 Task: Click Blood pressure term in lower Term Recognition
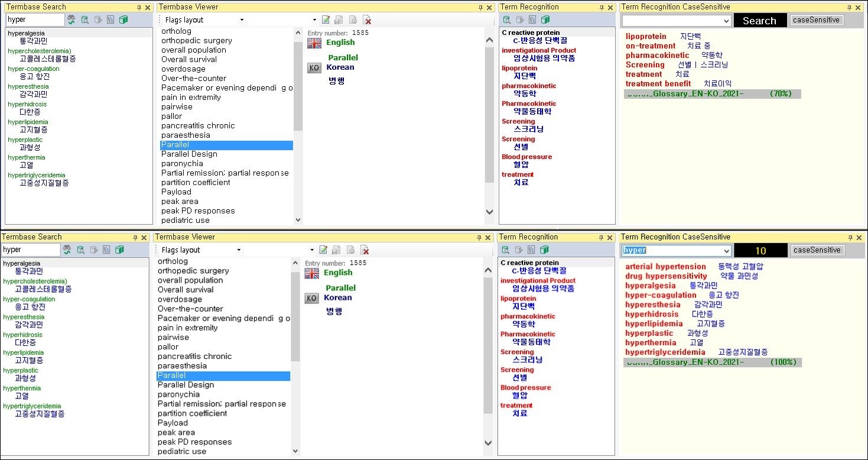click(525, 388)
